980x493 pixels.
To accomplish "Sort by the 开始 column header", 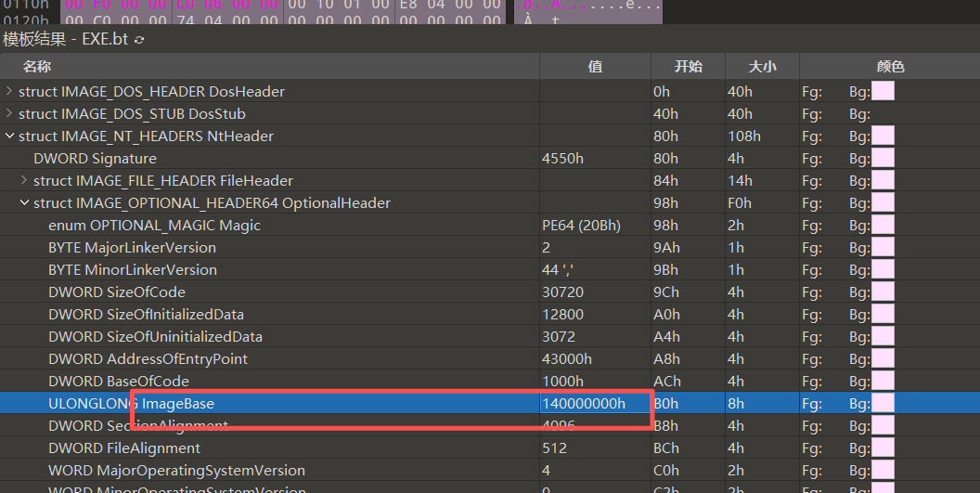I will coord(689,67).
